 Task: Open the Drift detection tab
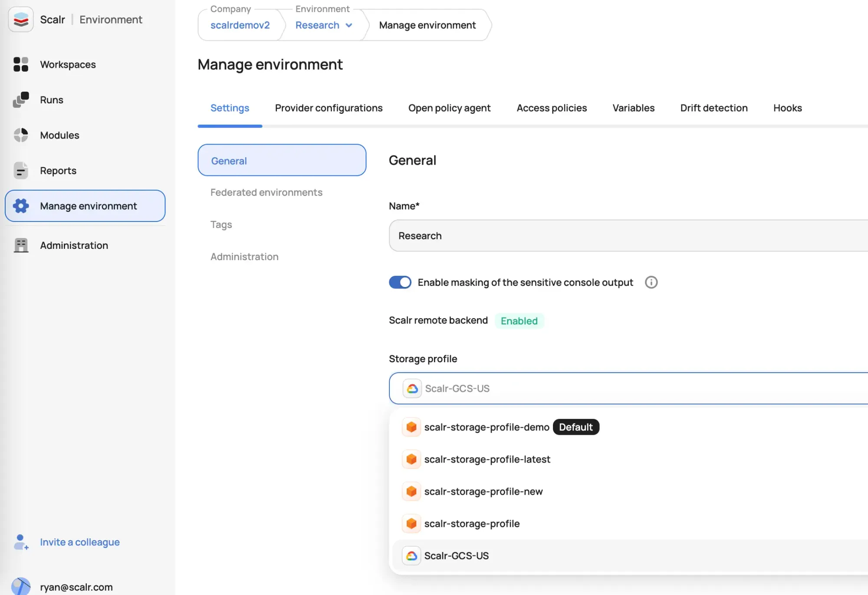click(713, 108)
